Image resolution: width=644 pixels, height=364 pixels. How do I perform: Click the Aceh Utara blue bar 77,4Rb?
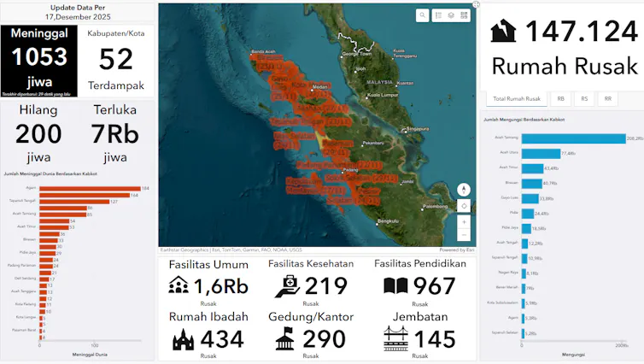[541, 154]
